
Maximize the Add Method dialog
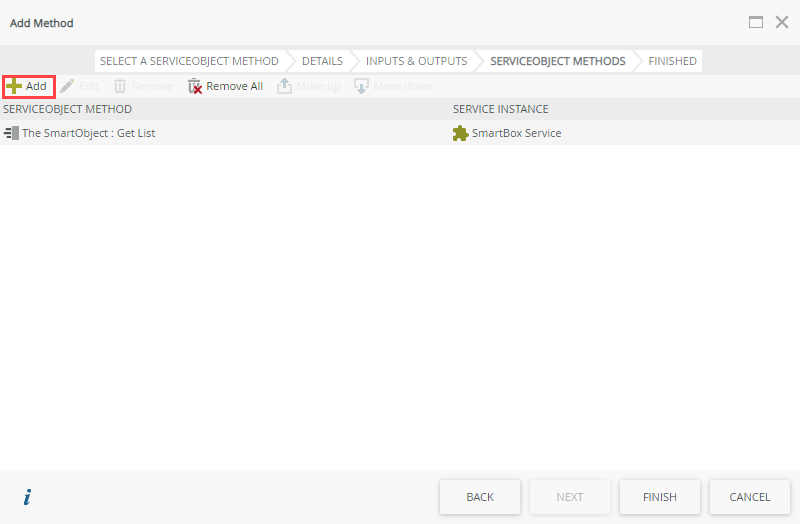(756, 22)
